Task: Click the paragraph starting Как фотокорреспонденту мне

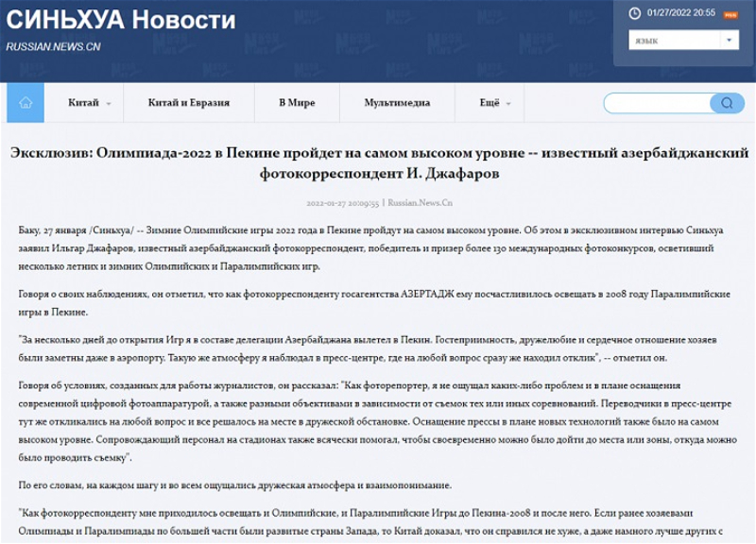Action: [x=370, y=522]
